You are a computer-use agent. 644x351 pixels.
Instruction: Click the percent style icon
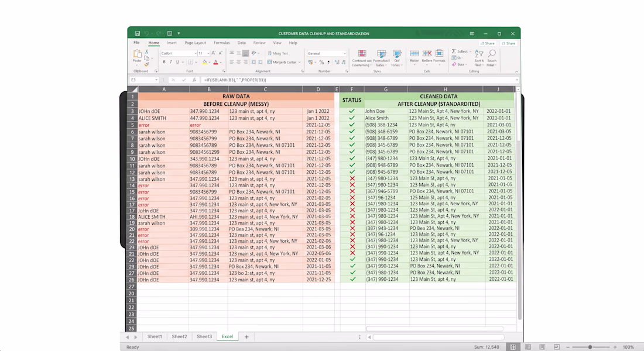tap(321, 63)
